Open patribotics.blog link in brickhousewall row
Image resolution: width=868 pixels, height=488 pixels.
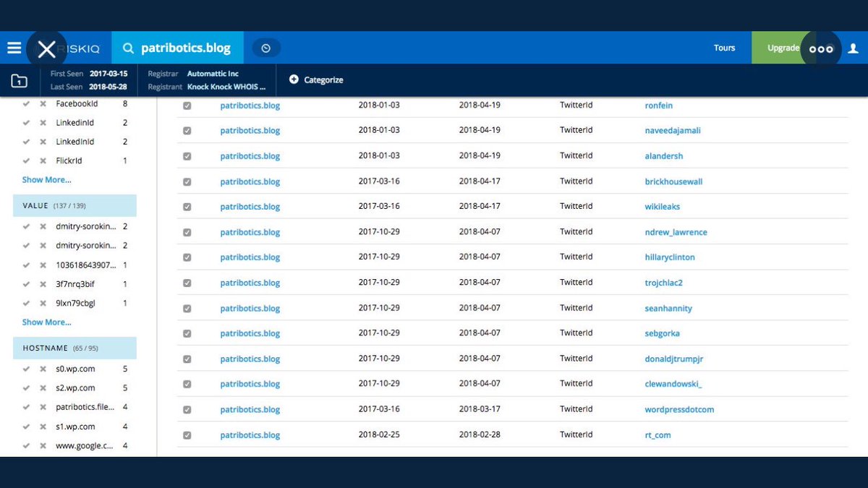(250, 181)
